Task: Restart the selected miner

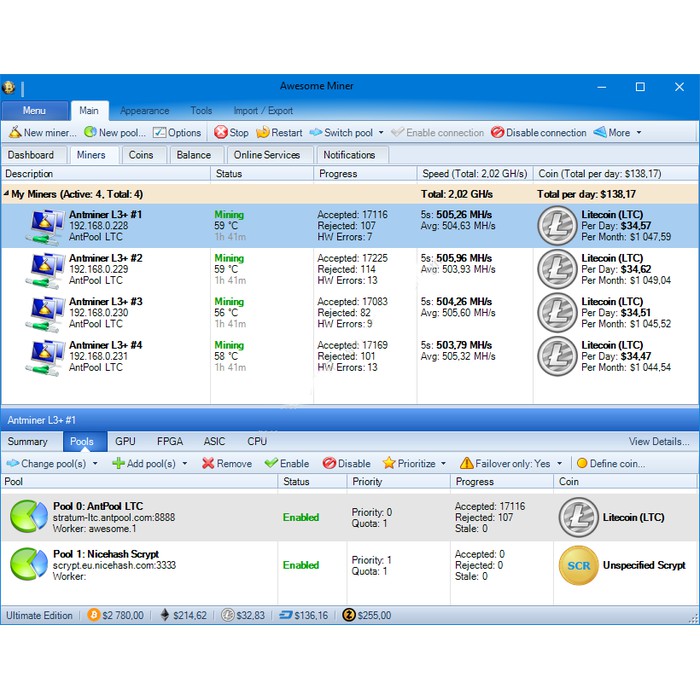Action: (x=264, y=133)
